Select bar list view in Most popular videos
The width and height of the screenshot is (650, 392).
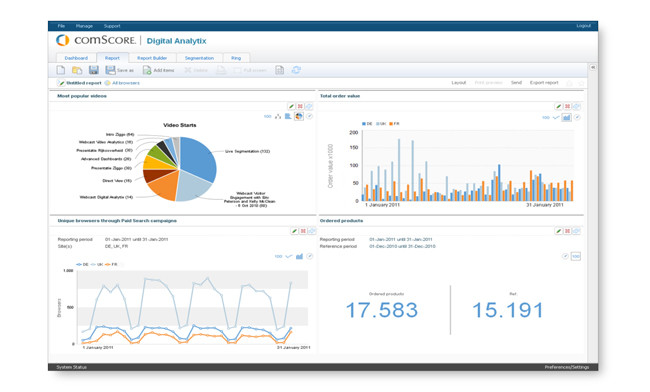(x=288, y=116)
